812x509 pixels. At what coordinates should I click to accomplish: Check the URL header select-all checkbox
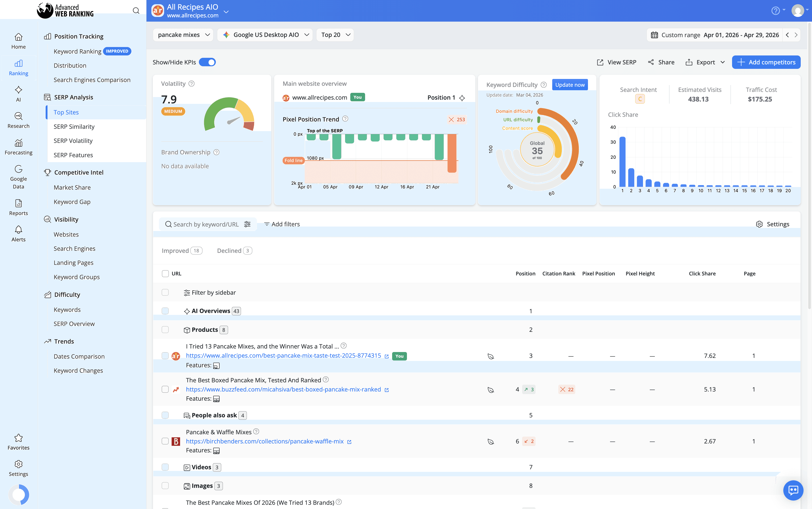(165, 274)
